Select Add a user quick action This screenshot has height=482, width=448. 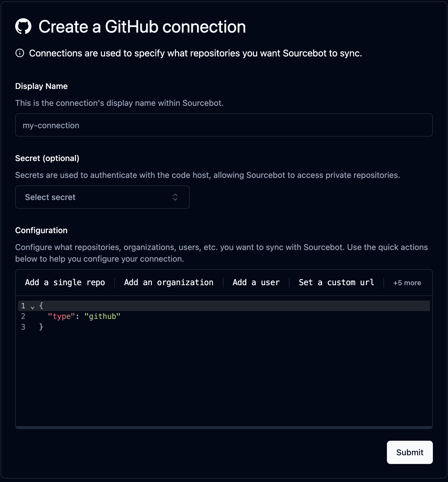(256, 283)
